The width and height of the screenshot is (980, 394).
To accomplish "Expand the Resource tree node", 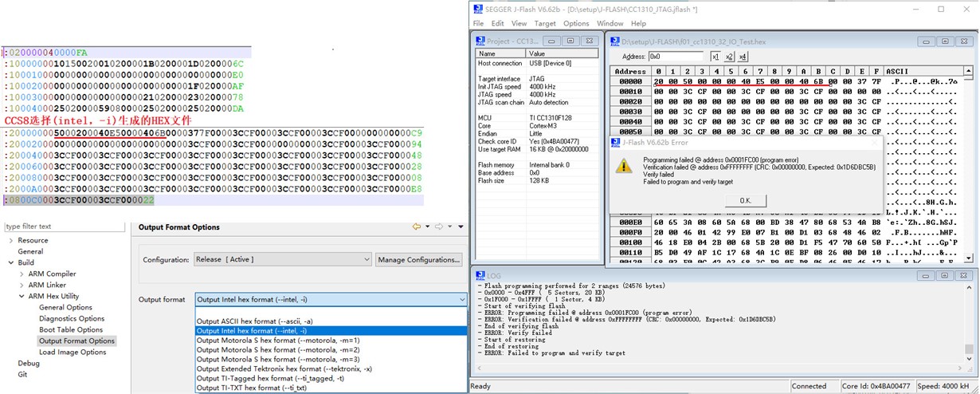I will (10, 240).
